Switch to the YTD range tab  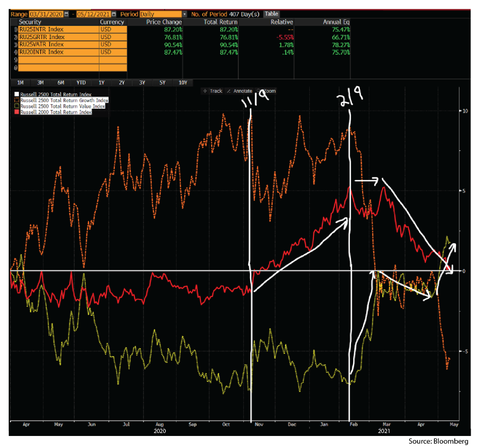point(81,83)
